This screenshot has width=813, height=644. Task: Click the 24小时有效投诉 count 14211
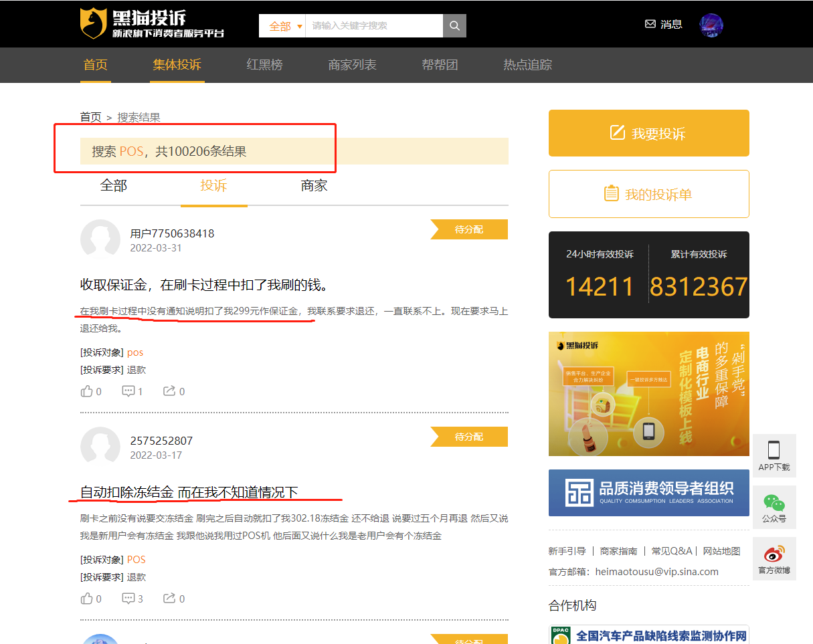[600, 287]
